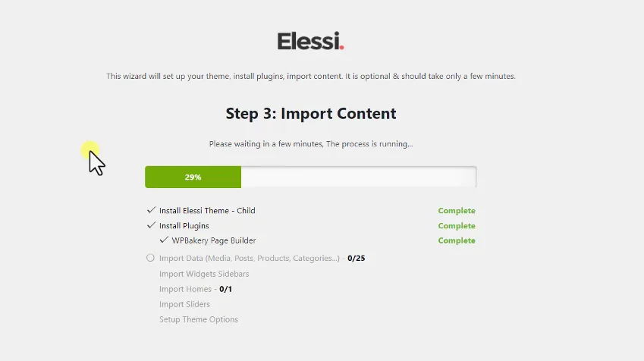The image size is (644, 361).
Task: Select the Install Plugins list item
Action: tap(184, 226)
